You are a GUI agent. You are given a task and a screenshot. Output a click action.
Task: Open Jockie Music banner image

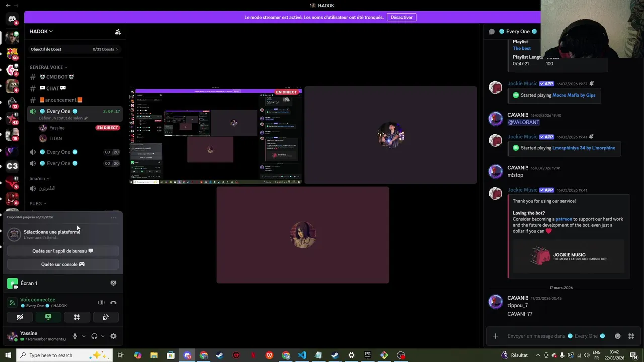coord(569,256)
